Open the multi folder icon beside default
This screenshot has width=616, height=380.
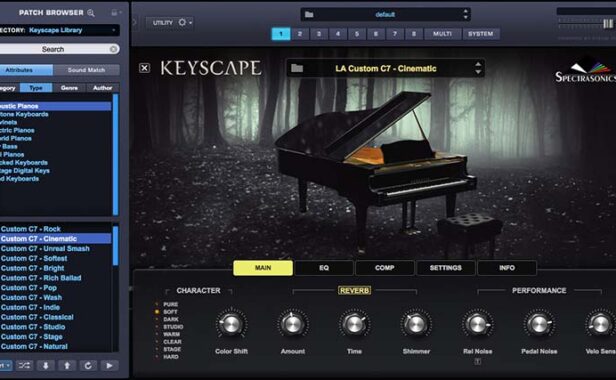click(x=309, y=15)
